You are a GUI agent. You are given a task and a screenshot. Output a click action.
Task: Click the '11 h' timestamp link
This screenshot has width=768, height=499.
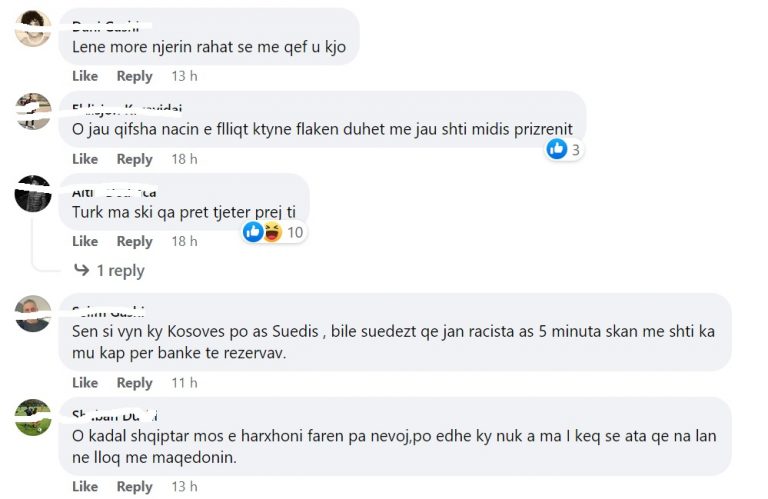pos(184,382)
